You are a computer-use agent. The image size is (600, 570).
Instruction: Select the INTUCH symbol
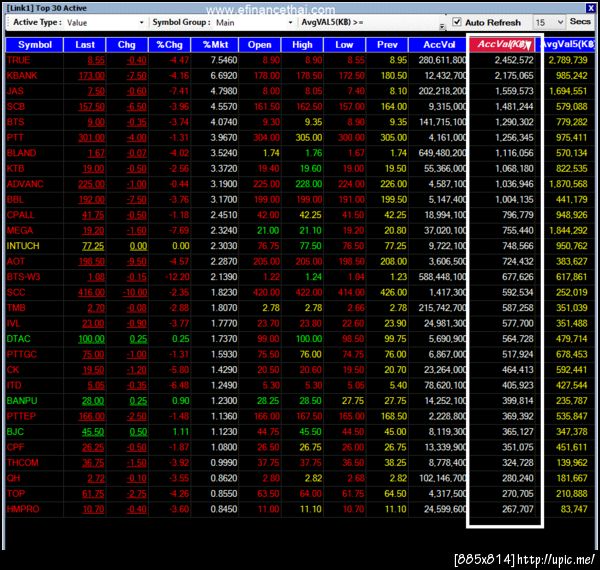tap(23, 246)
